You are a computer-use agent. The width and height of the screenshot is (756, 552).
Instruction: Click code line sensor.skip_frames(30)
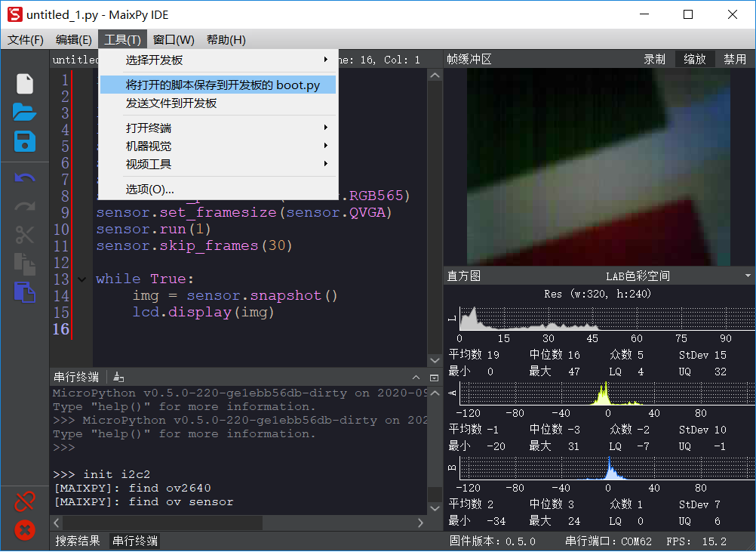195,245
